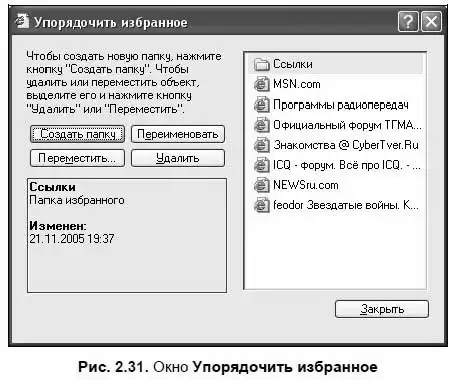The image size is (453, 380).
Task: Click the Переместить... button
Action: (x=77, y=158)
